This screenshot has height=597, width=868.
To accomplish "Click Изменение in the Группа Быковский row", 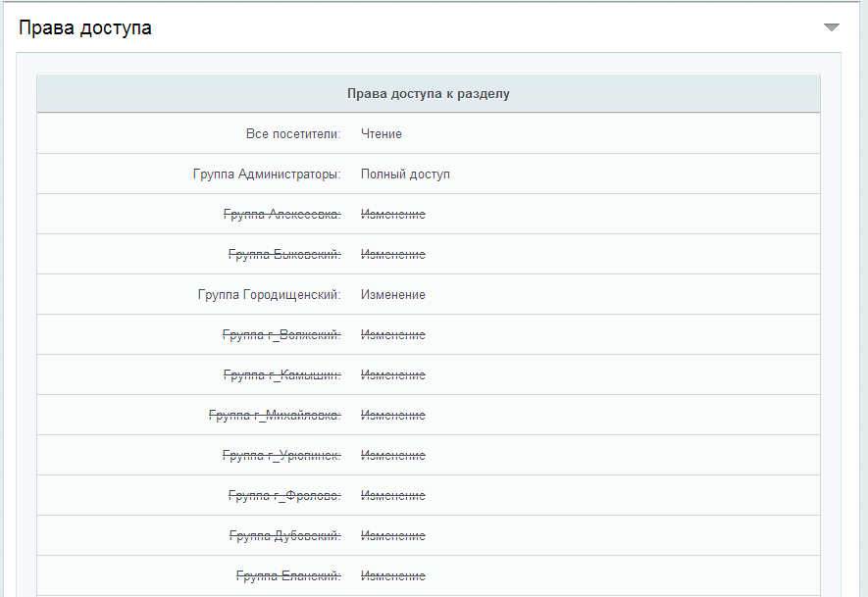I will [393, 255].
